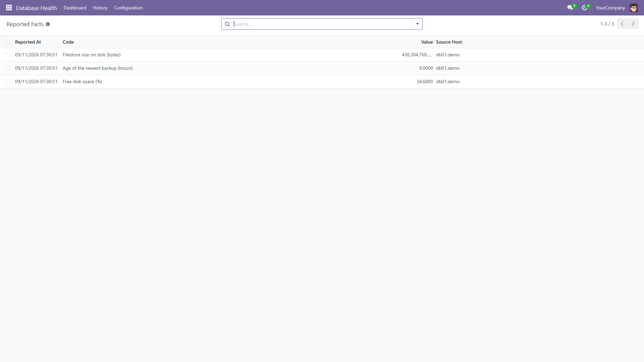Check the Filestore size on disk row
This screenshot has width=644, height=362.
coord(8,55)
